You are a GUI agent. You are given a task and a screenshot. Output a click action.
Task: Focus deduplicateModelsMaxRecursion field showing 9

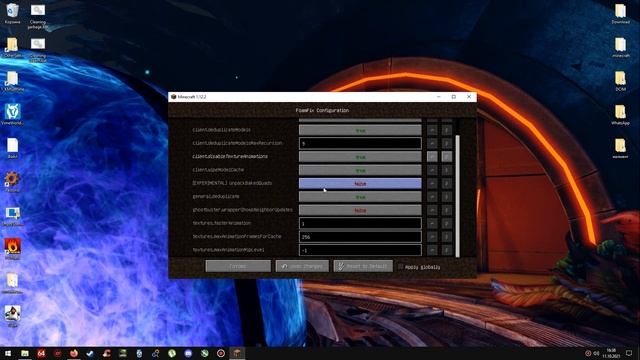[x=360, y=143]
